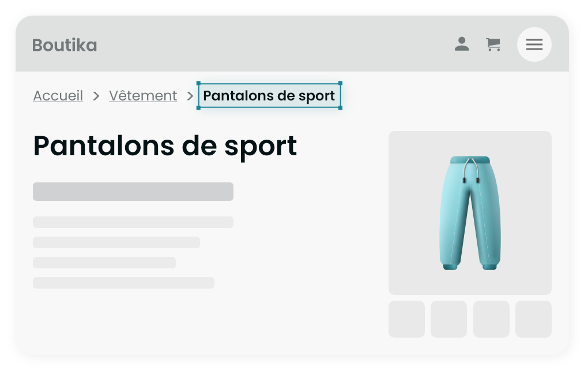Select the fourth product thumbnail
The image size is (588, 374).
point(534,319)
